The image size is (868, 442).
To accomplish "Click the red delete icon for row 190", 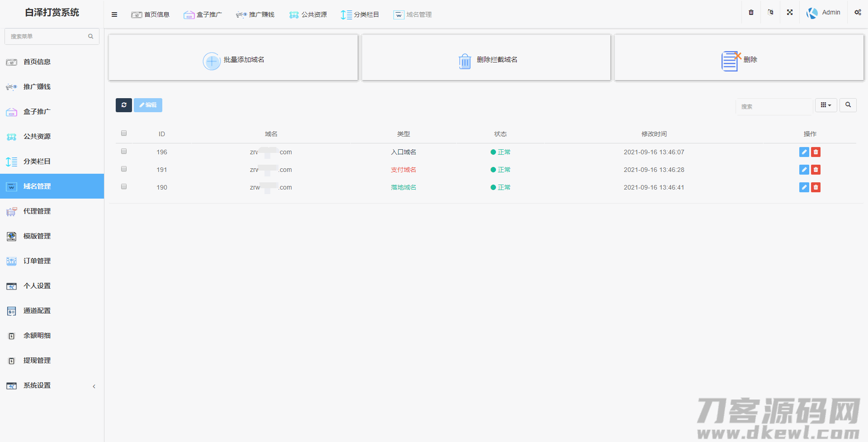I will click(816, 187).
